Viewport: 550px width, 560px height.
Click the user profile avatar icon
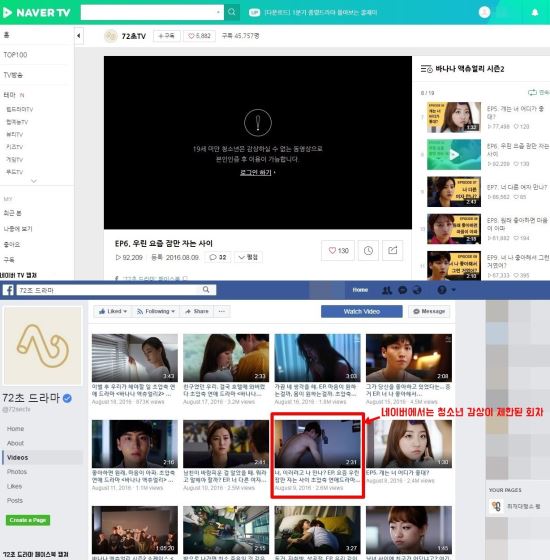point(484,12)
